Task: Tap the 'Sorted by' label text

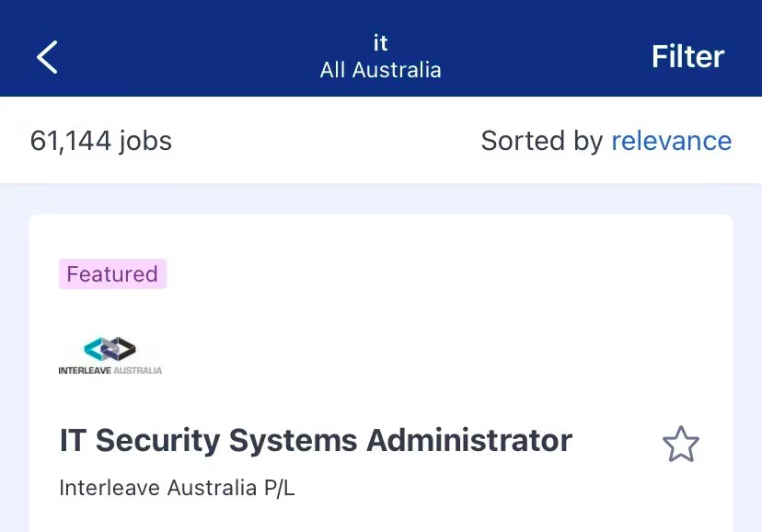Action: (542, 141)
